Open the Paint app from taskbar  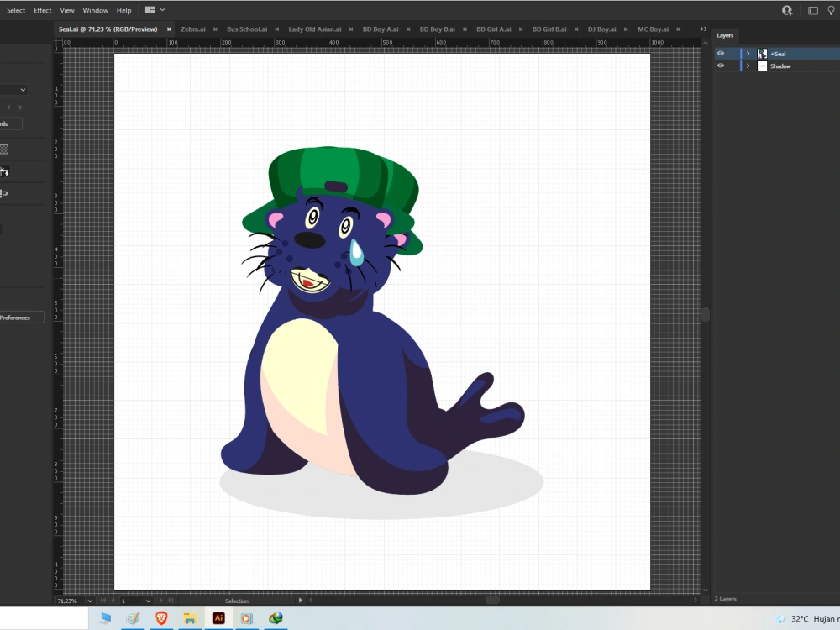(x=133, y=618)
